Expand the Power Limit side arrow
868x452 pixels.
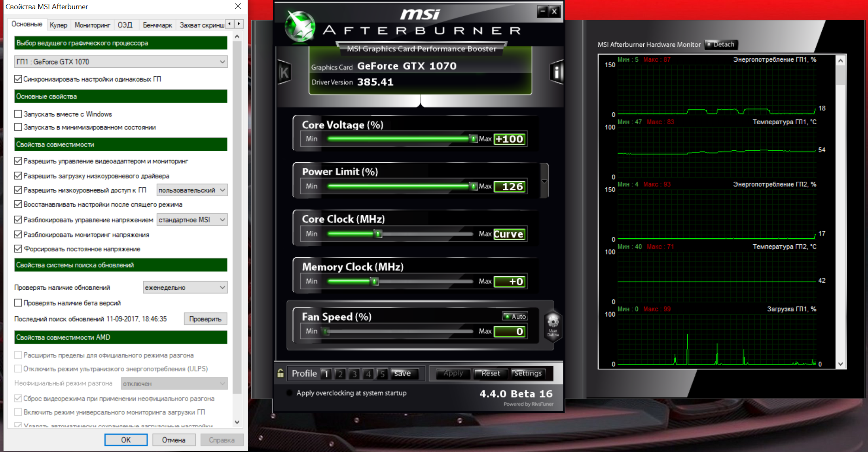coord(544,181)
